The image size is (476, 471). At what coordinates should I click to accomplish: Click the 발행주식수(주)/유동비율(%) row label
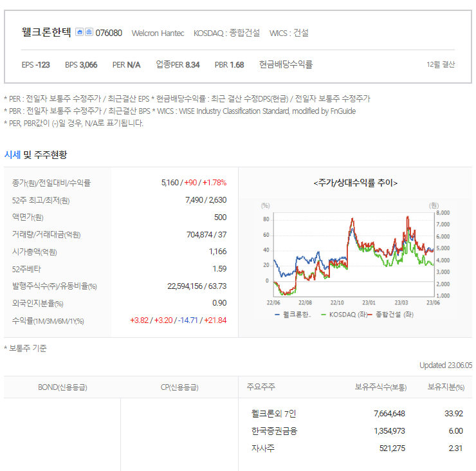coord(54,286)
